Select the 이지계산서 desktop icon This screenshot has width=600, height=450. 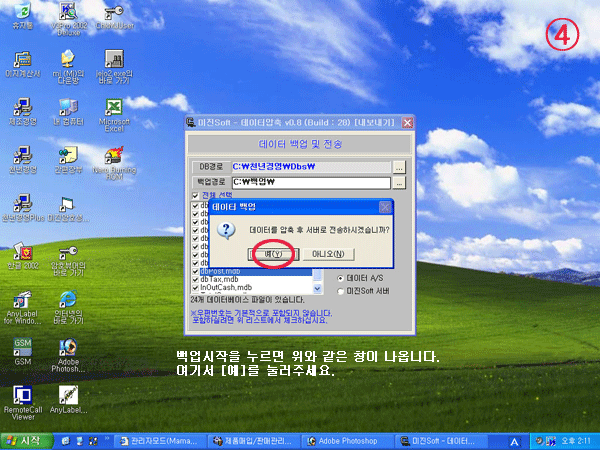click(x=23, y=64)
